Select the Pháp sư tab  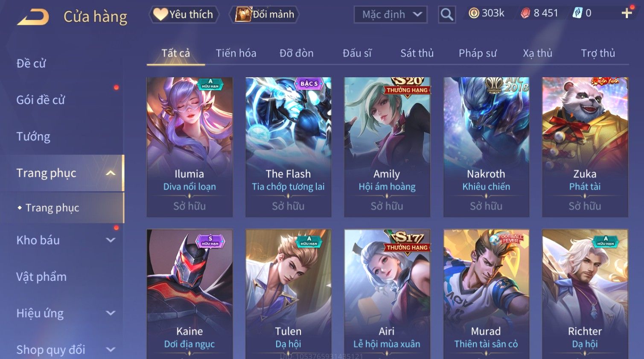click(x=478, y=53)
